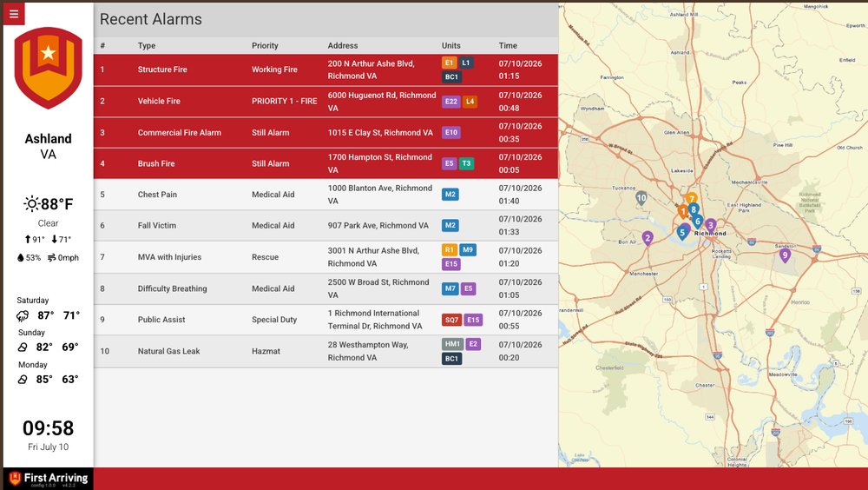The width and height of the screenshot is (868, 490).
Task: Click the E1 unit badge on Structure Fire
Action: [449, 63]
